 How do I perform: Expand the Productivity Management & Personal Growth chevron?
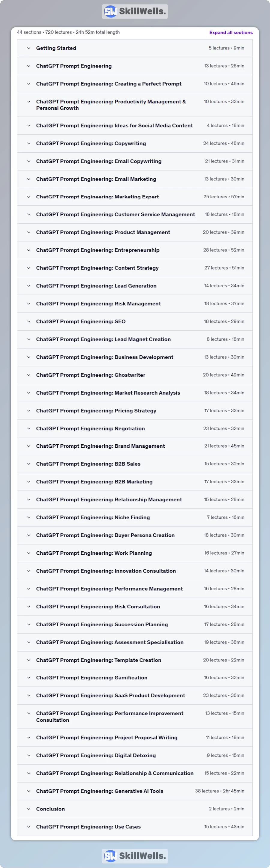click(29, 102)
